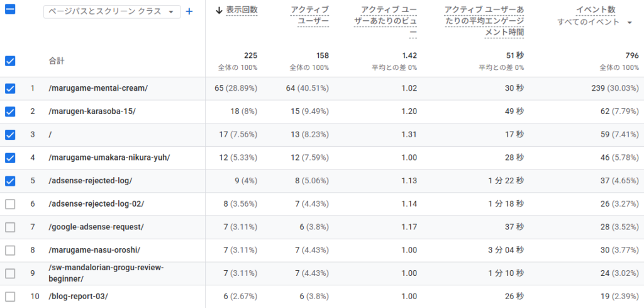Click engagement time 3 分 04 秒
This screenshot has height=308, width=644.
pyautogui.click(x=505, y=250)
